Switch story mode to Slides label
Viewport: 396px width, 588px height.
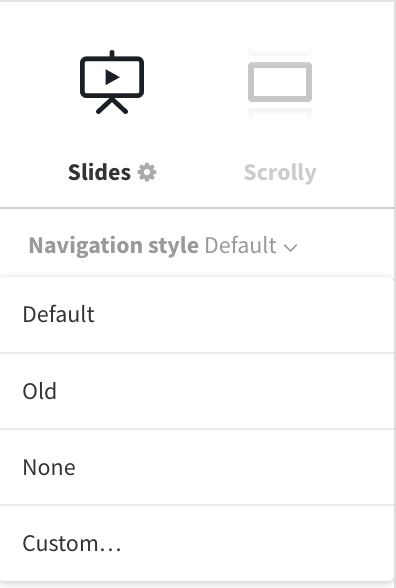tap(99, 172)
